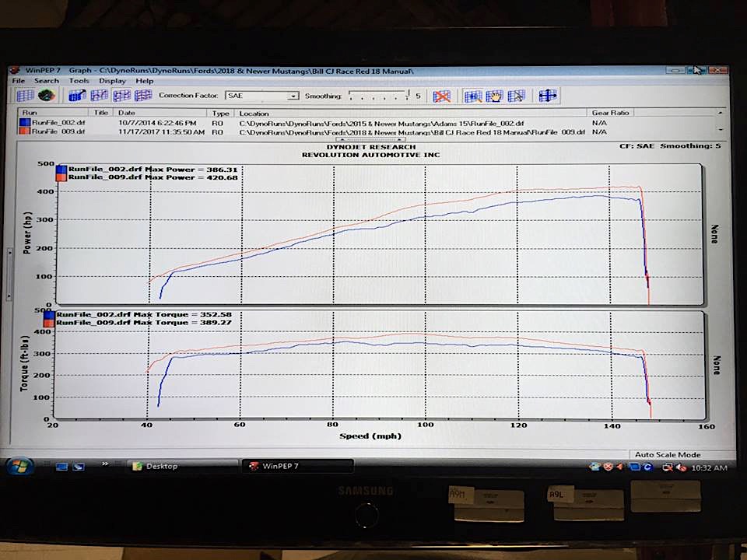Viewport: 747px width, 560px height.
Task: Sort by the Date column header
Action: (x=161, y=113)
